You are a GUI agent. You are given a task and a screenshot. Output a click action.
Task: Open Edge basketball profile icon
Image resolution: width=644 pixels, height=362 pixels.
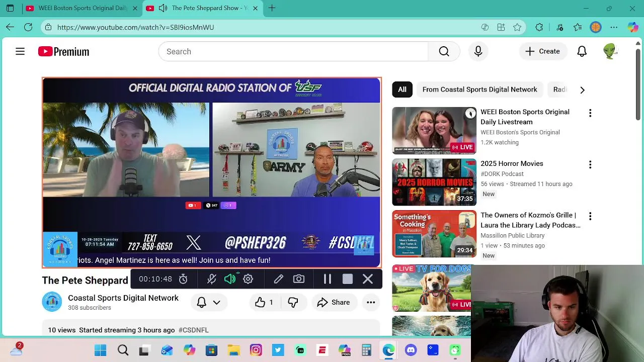click(596, 27)
